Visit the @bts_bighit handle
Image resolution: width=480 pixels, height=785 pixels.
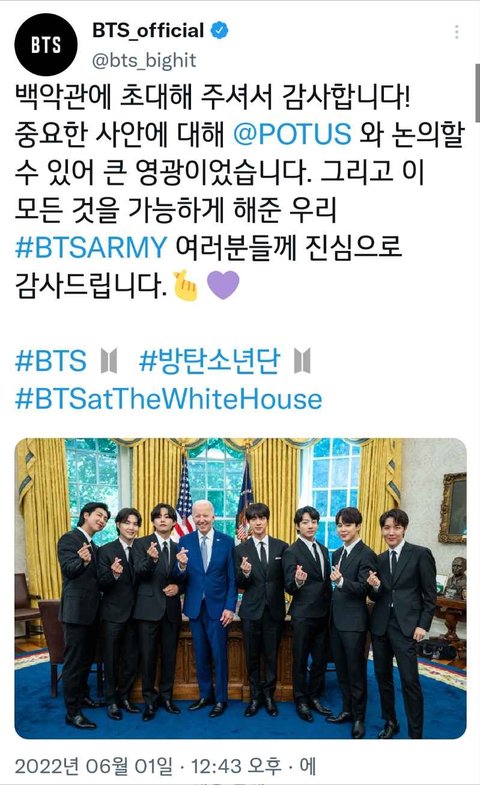(x=144, y=60)
